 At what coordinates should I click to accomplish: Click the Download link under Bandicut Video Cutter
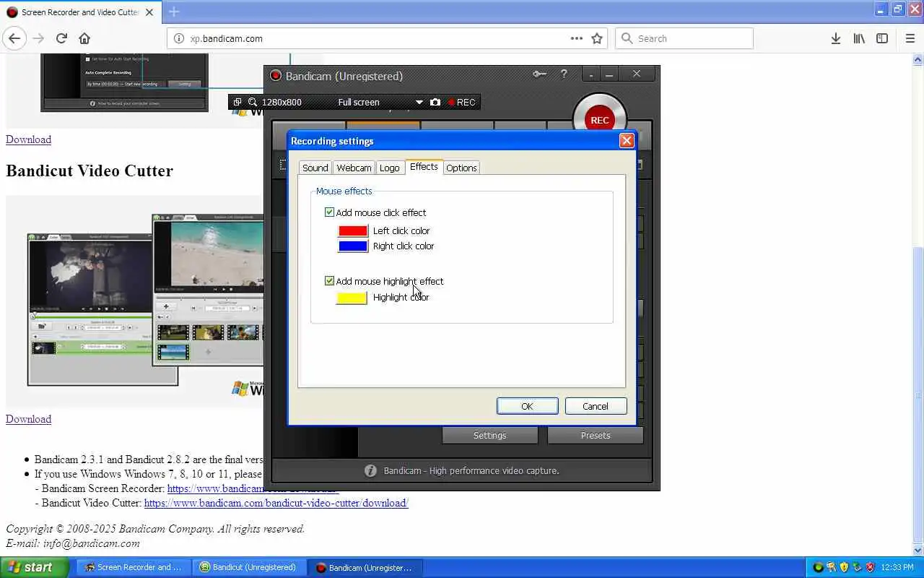click(x=28, y=419)
